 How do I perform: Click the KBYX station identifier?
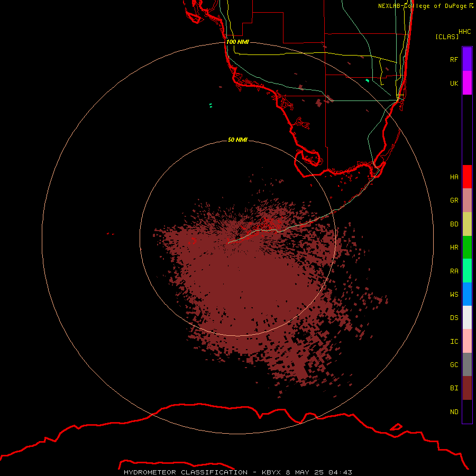click(271, 472)
